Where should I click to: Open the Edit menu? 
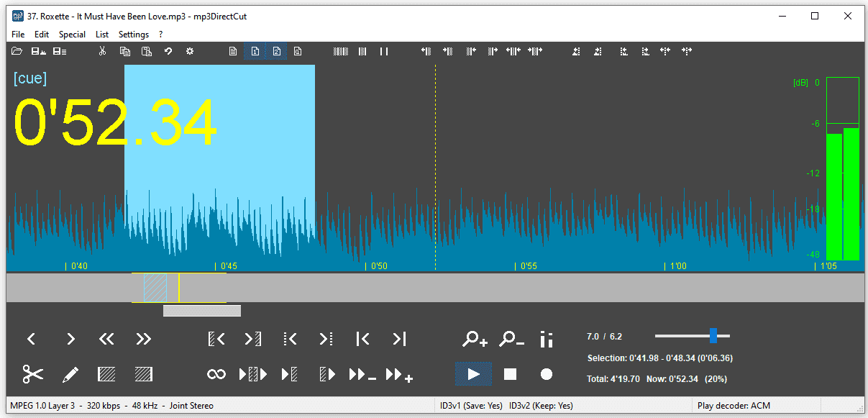[x=42, y=34]
